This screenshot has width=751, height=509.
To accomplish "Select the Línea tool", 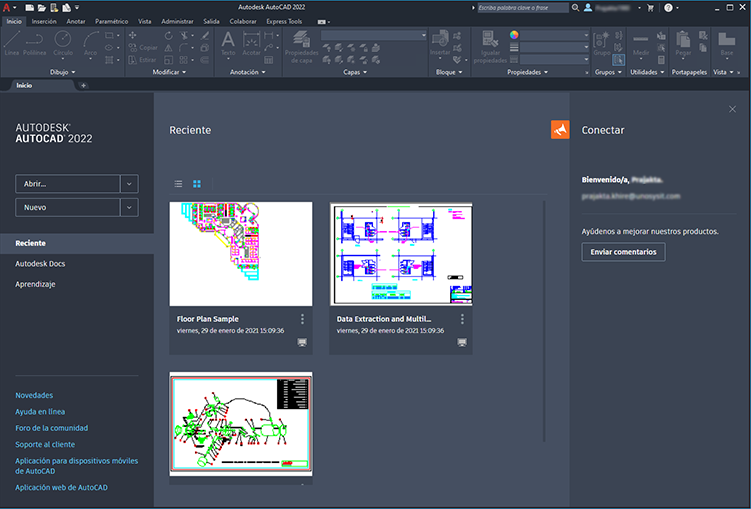I will tap(11, 44).
